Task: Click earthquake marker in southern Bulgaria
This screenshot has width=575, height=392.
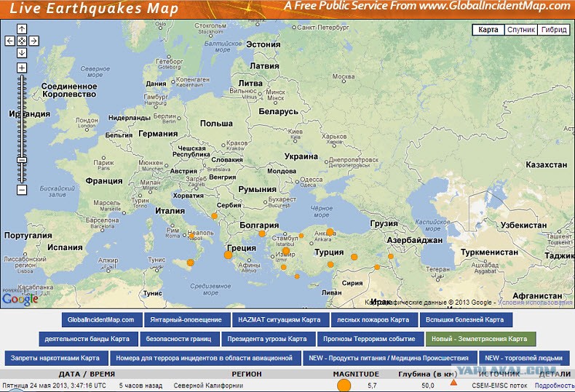Action: tap(262, 233)
